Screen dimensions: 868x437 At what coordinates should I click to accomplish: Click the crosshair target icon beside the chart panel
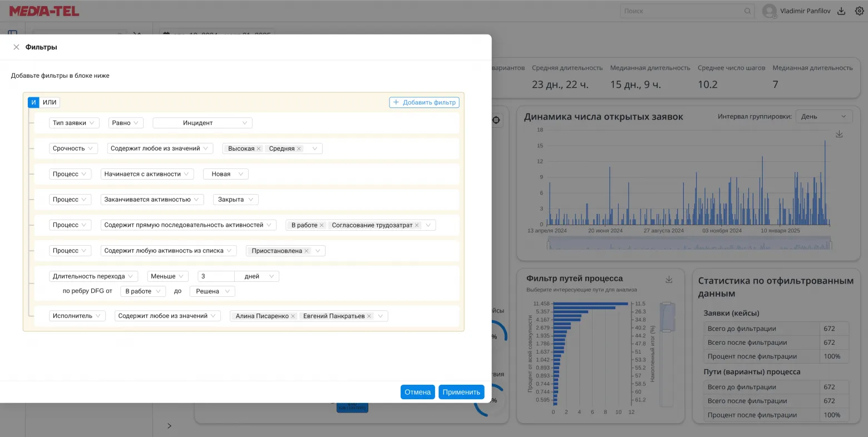pos(495,120)
